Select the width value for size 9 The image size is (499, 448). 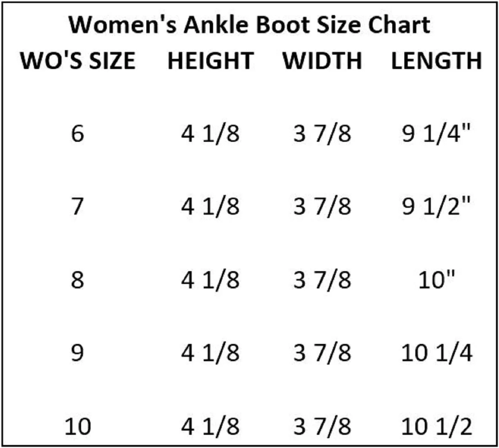pos(322,353)
